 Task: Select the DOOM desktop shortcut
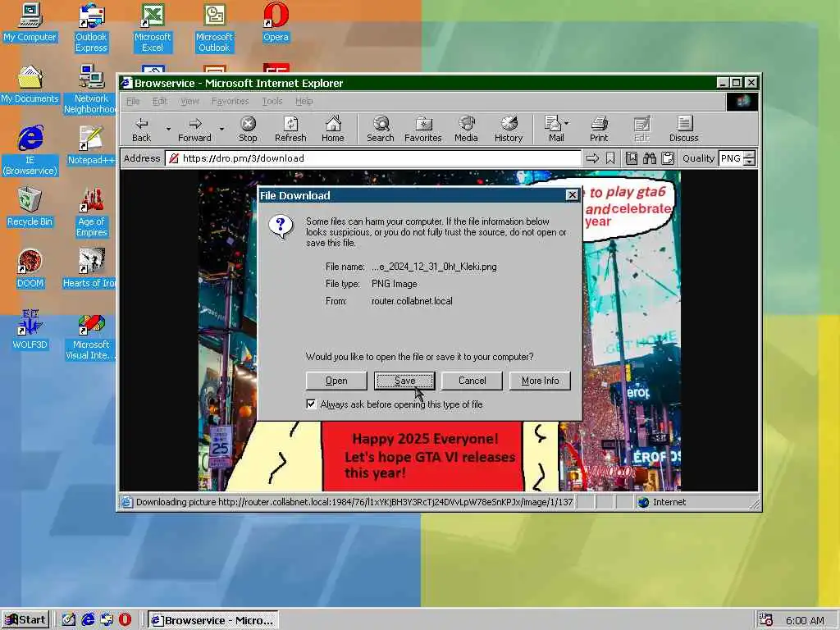click(30, 268)
